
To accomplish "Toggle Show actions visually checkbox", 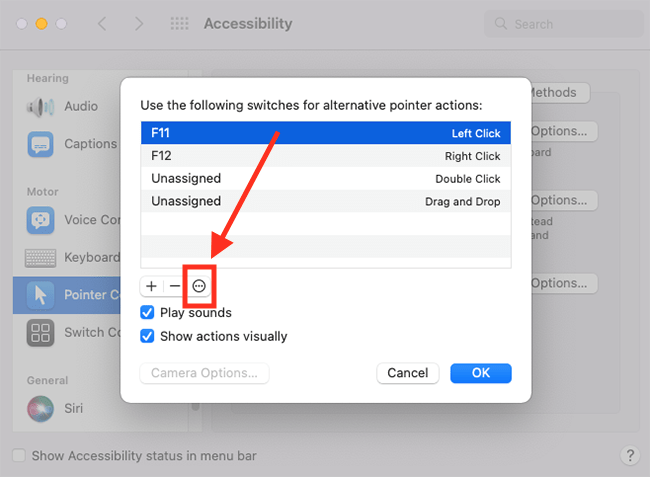I will tap(147, 336).
